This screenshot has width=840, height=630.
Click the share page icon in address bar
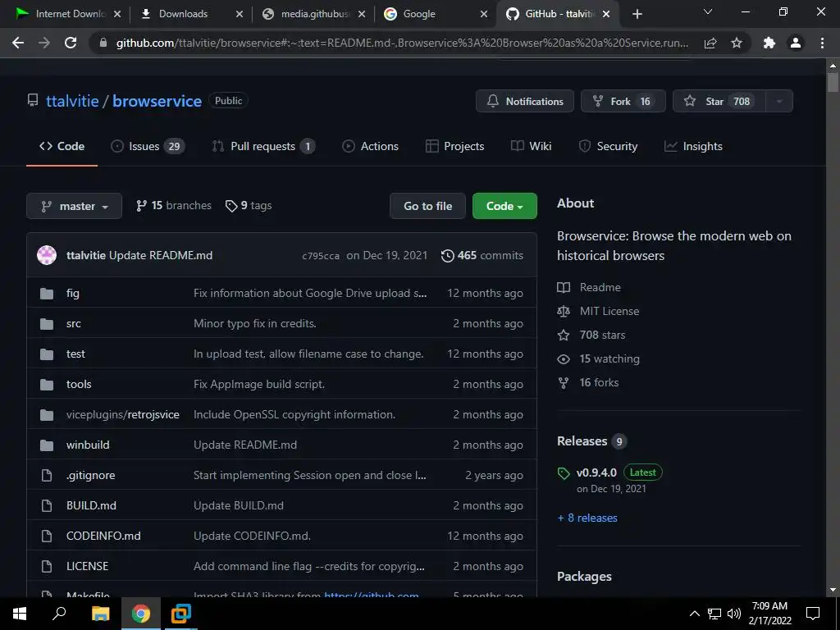tap(710, 43)
